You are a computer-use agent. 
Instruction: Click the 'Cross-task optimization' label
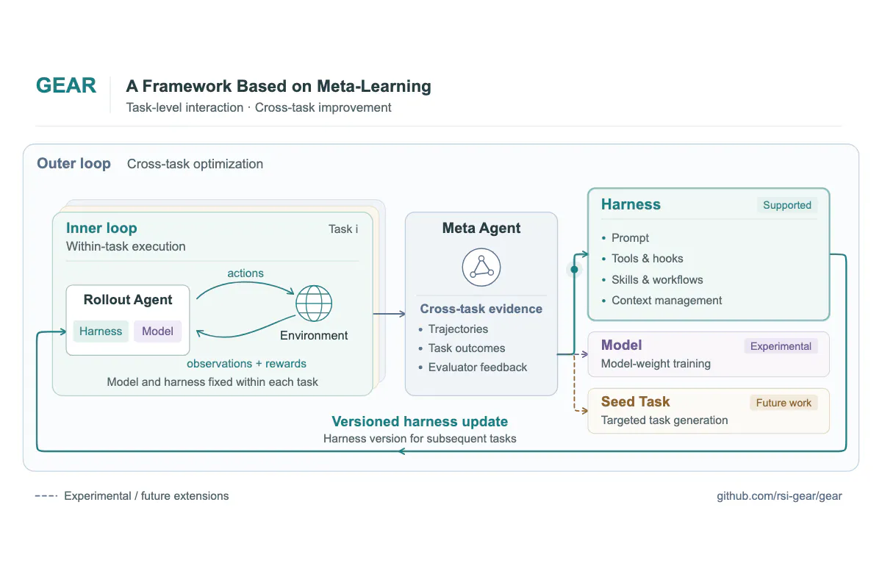pyautogui.click(x=195, y=164)
